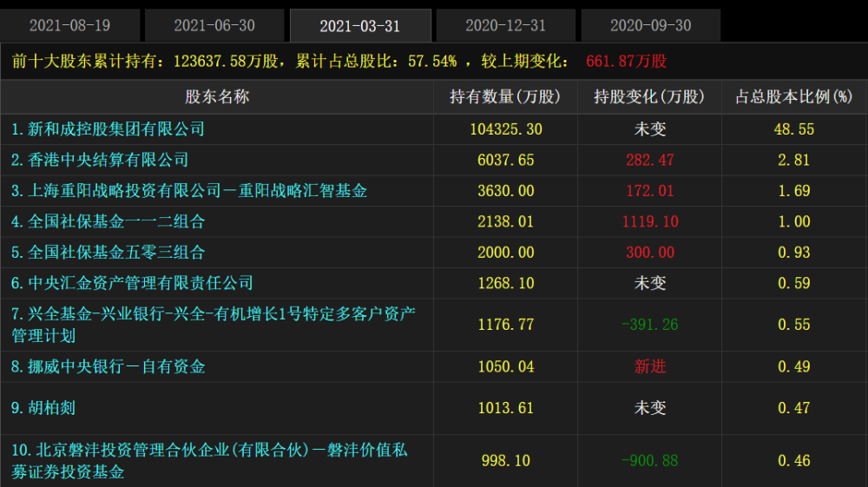Click the share ratio 48.55
This screenshot has width=868, height=487.
pyautogui.click(x=794, y=129)
